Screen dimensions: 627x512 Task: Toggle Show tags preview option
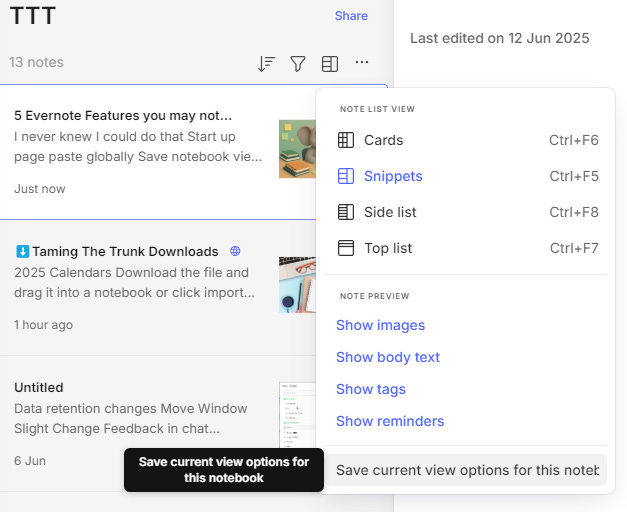pyautogui.click(x=371, y=389)
